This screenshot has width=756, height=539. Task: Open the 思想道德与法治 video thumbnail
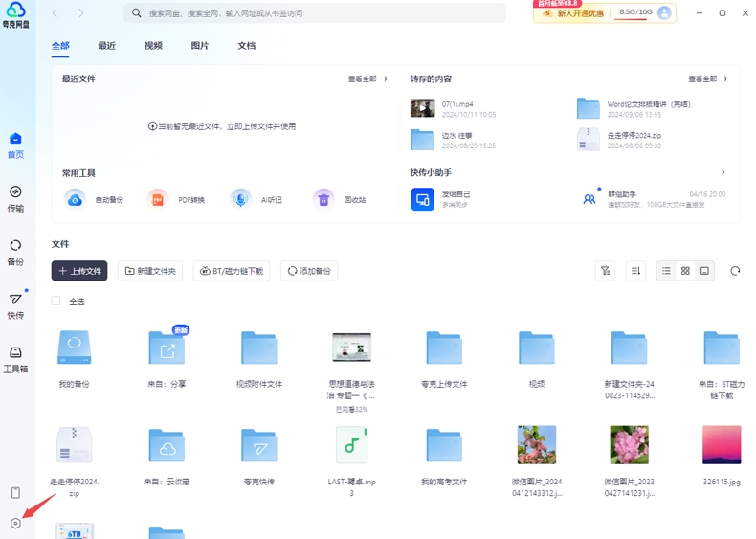pos(351,348)
